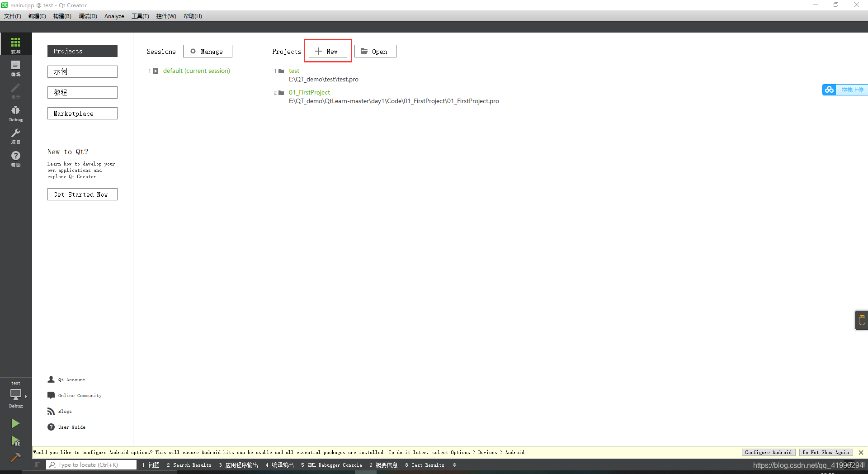Close the Android configuration info bar

tap(861, 452)
